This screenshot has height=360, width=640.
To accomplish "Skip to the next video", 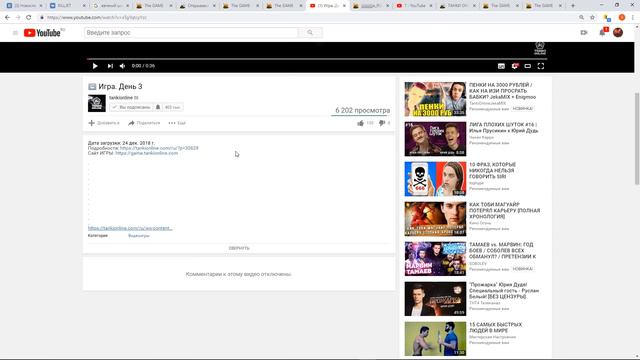I will [x=110, y=66].
